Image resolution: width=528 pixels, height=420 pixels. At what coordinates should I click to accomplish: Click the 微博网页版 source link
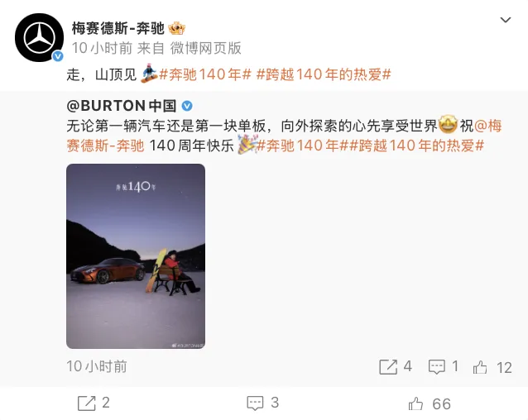pyautogui.click(x=206, y=48)
